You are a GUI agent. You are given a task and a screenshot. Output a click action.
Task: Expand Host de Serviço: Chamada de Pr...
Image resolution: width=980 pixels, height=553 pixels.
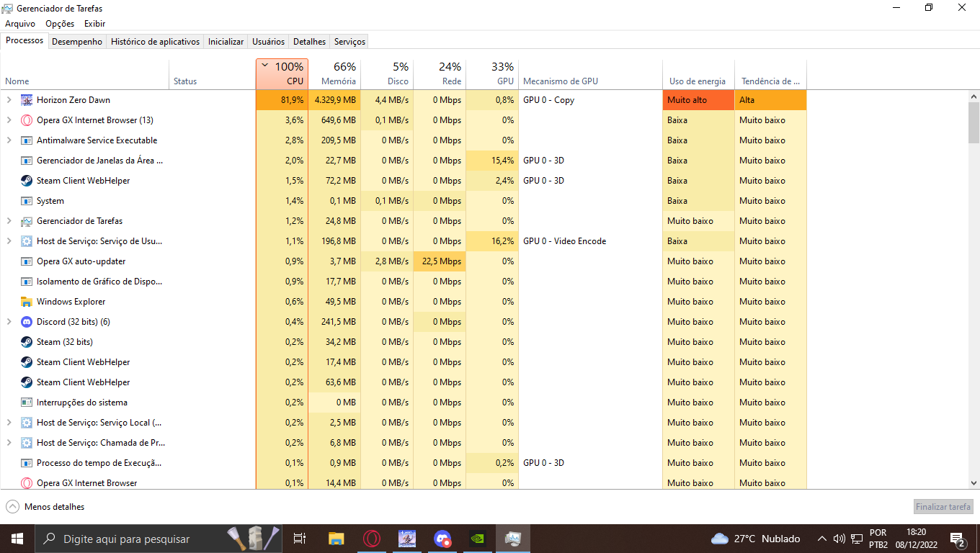9,443
